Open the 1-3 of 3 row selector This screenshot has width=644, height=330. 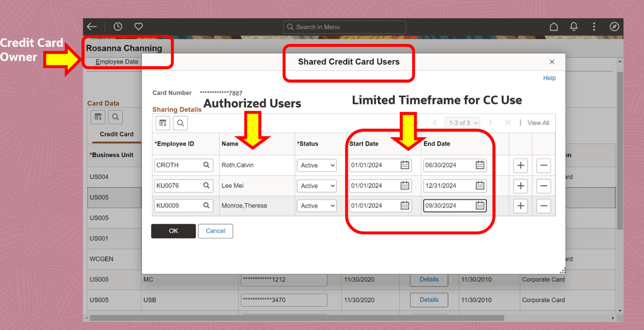(x=462, y=122)
